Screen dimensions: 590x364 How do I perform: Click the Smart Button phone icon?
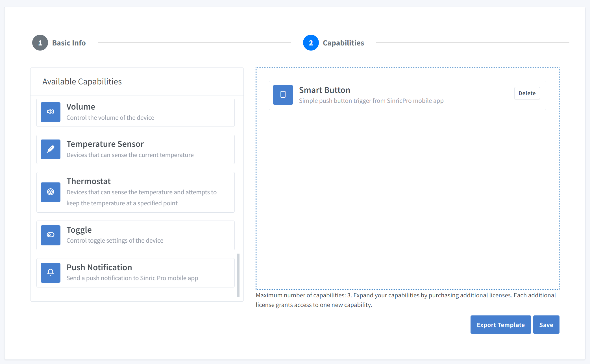pyautogui.click(x=283, y=95)
